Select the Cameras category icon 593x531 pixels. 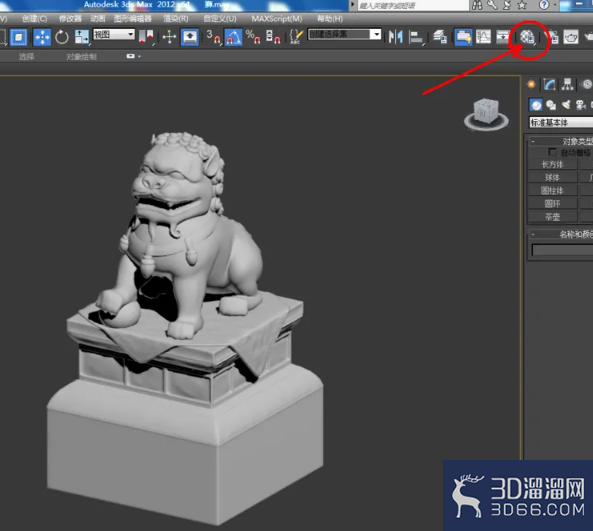pos(581,105)
